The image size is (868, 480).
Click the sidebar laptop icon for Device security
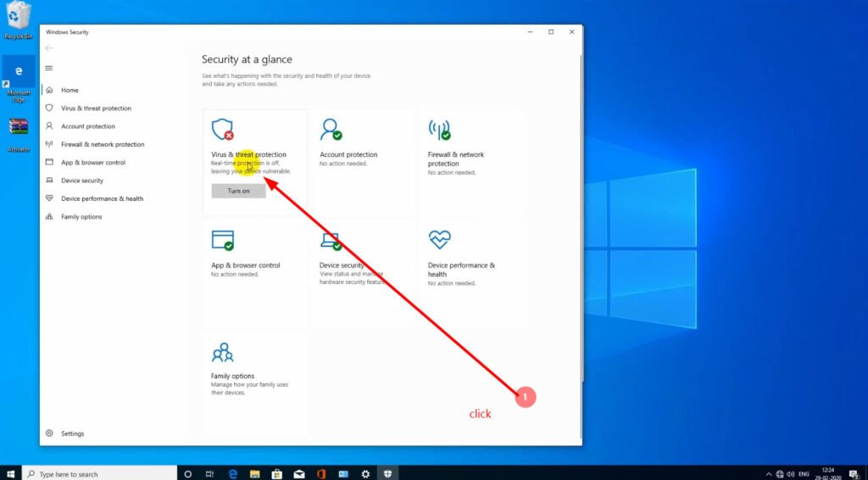(x=49, y=181)
